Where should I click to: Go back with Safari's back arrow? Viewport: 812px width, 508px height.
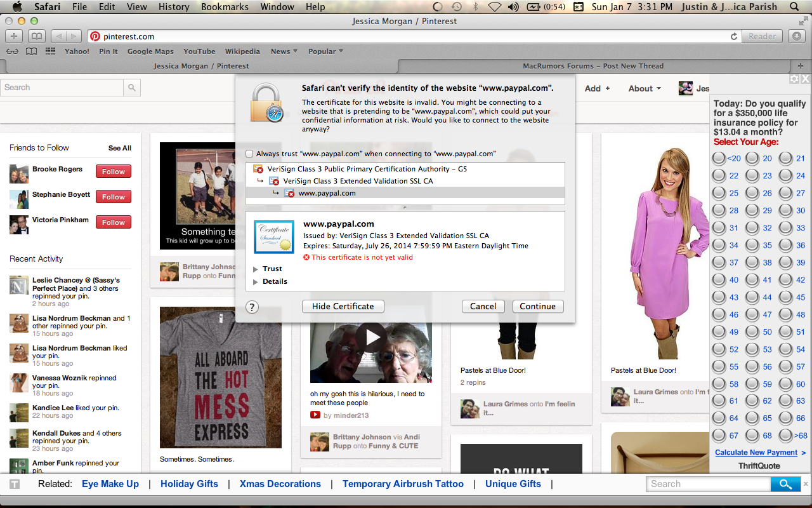coord(58,36)
